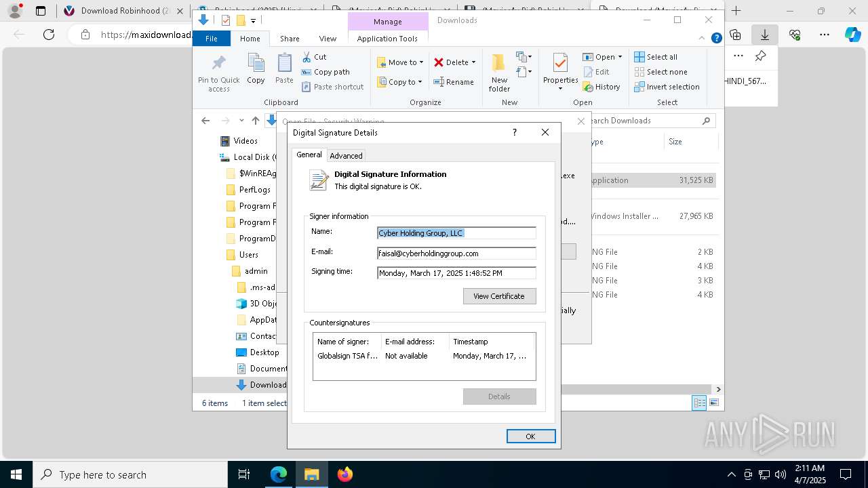This screenshot has width=868, height=488.
Task: Click Select none in ribbon
Action: (660, 72)
